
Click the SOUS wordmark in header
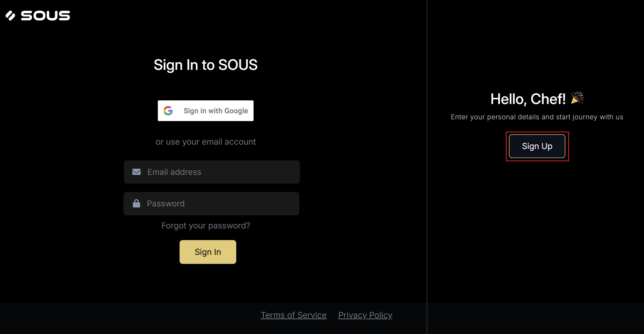coord(45,16)
